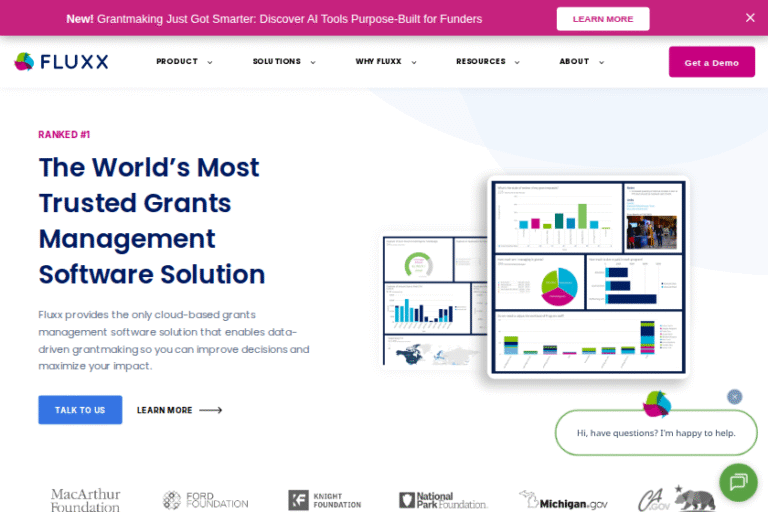Open the green chat widget icon

pos(738,482)
